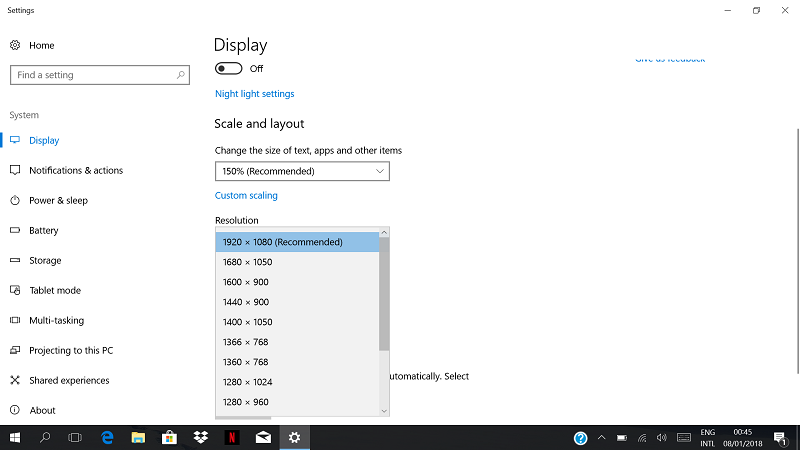Click the Notifications & actions icon
The image size is (800, 450).
[15, 170]
